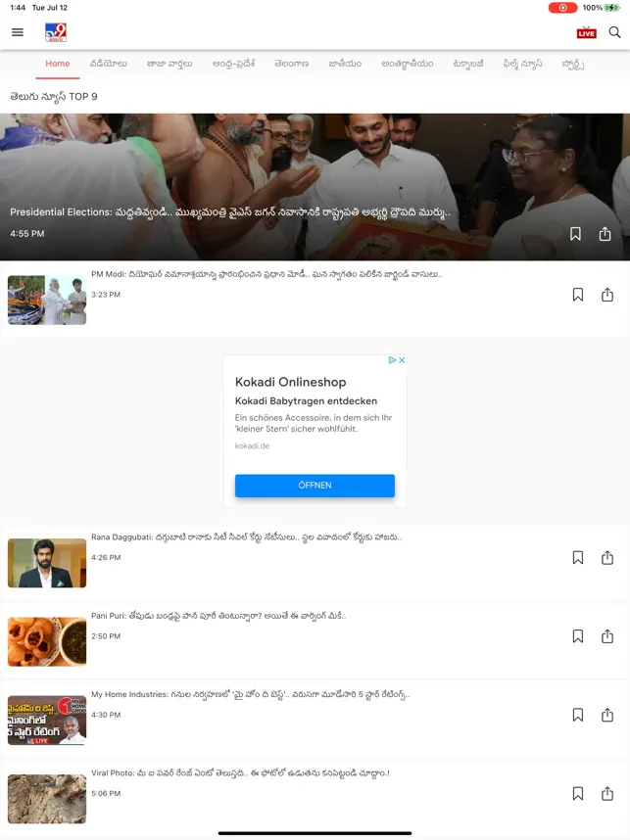Tap the kokadi.de ad link
Viewport: 630px width, 840px height.
click(252, 445)
